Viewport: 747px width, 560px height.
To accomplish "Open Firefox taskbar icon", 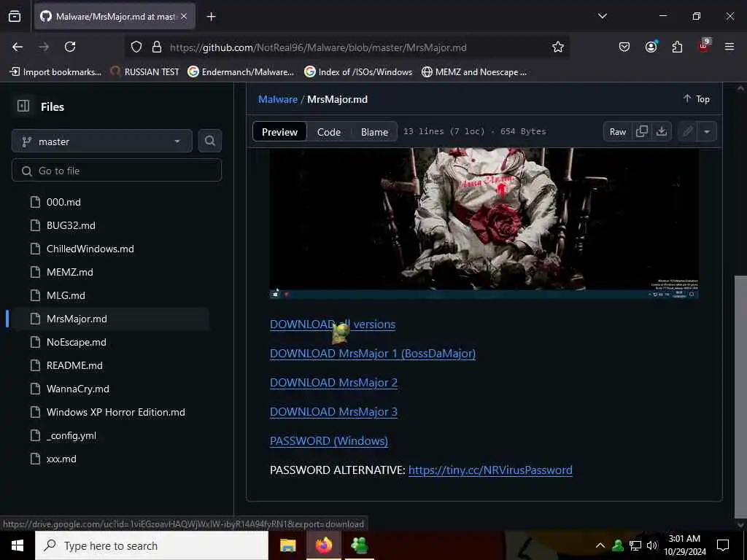I will coord(323,545).
